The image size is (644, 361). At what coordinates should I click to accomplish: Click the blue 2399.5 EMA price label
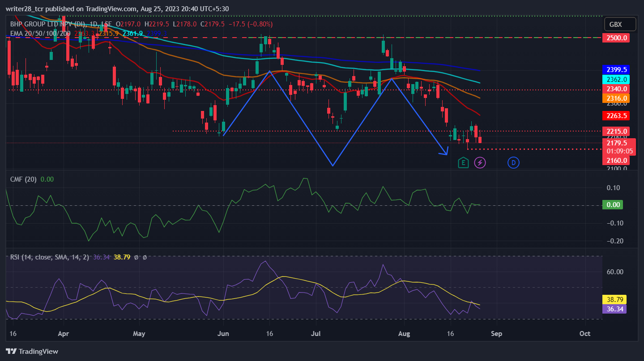(616, 70)
